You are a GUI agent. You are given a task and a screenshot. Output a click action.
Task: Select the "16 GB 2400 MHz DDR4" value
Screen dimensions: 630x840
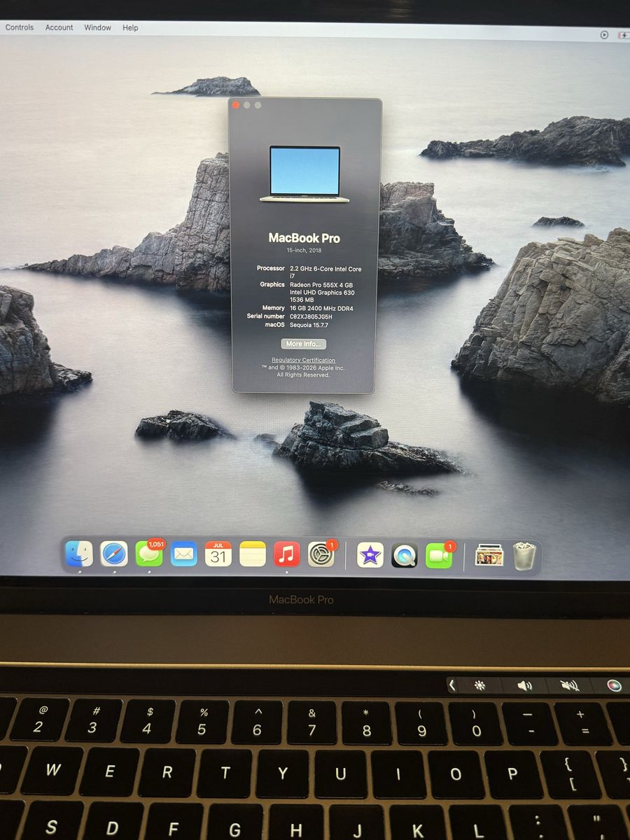click(x=321, y=308)
